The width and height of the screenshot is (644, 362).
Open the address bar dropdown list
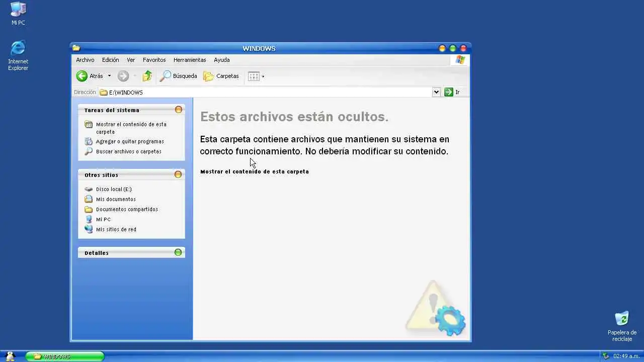point(436,92)
